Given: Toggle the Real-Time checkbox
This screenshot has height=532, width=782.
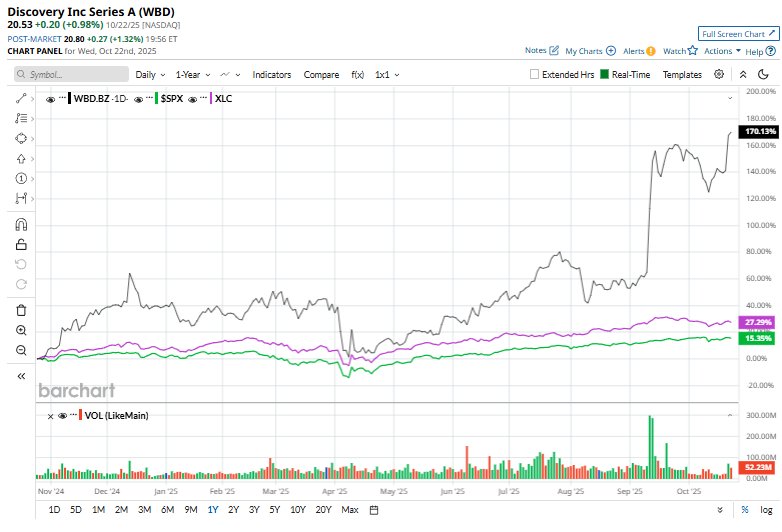Looking at the screenshot, I should [604, 74].
